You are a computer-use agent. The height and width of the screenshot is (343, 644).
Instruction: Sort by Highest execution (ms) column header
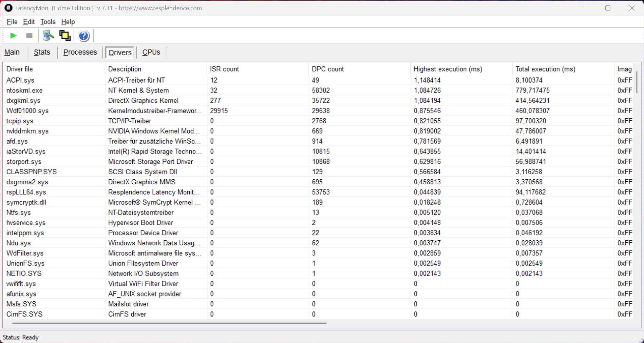461,69
